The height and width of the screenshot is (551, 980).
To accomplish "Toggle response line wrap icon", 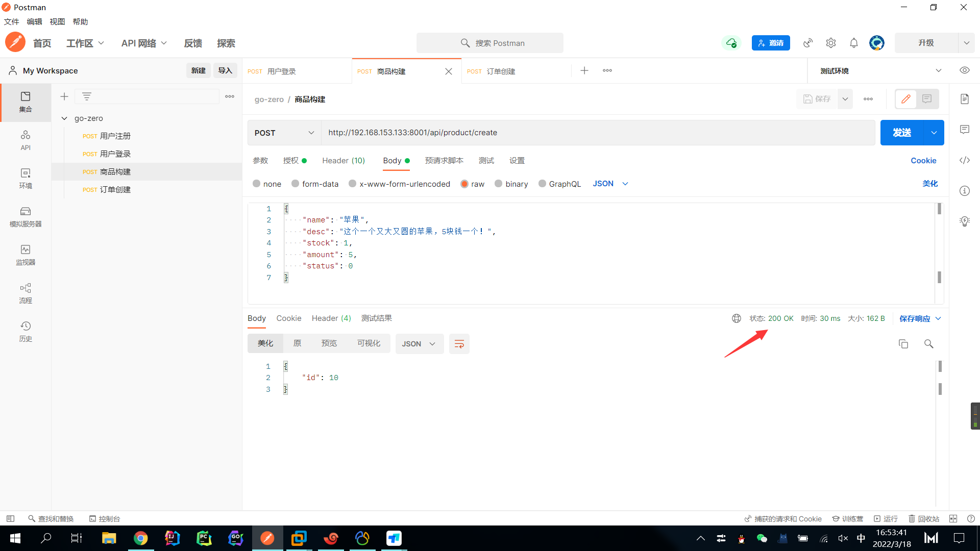I will pyautogui.click(x=459, y=344).
